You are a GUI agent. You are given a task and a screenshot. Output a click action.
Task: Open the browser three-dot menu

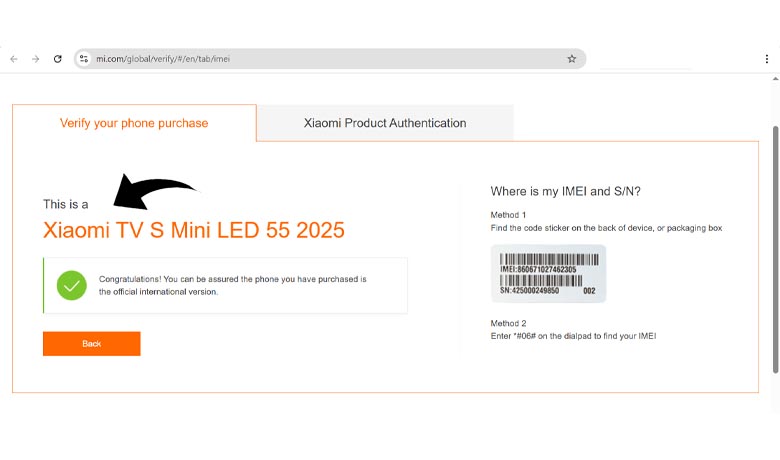click(767, 59)
